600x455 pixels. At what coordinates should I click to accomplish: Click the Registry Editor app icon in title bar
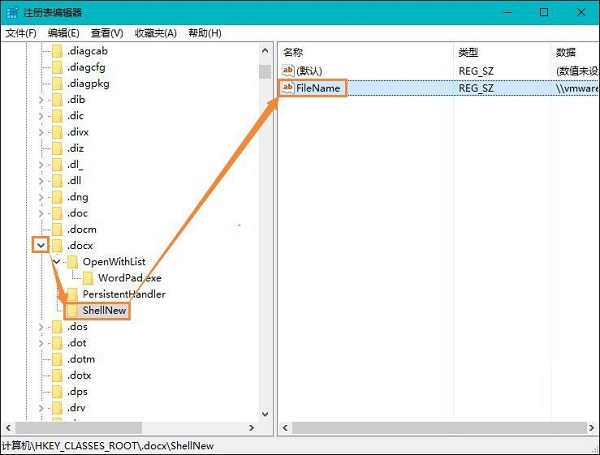pos(12,13)
